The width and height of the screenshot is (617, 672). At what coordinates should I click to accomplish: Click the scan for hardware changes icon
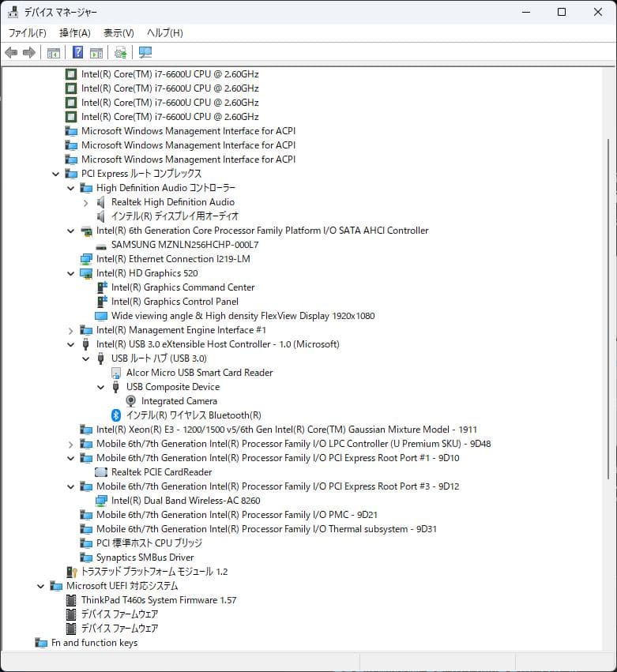tap(145, 53)
